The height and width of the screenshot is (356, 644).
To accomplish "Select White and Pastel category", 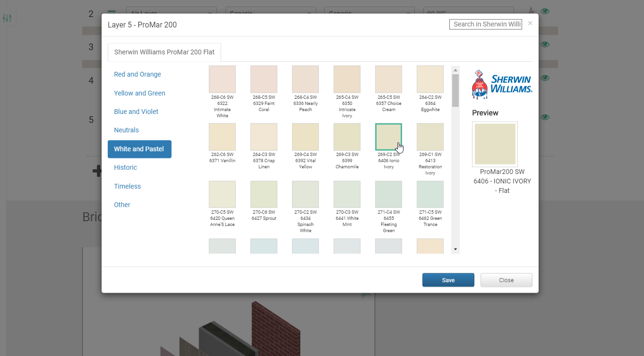I will click(139, 149).
